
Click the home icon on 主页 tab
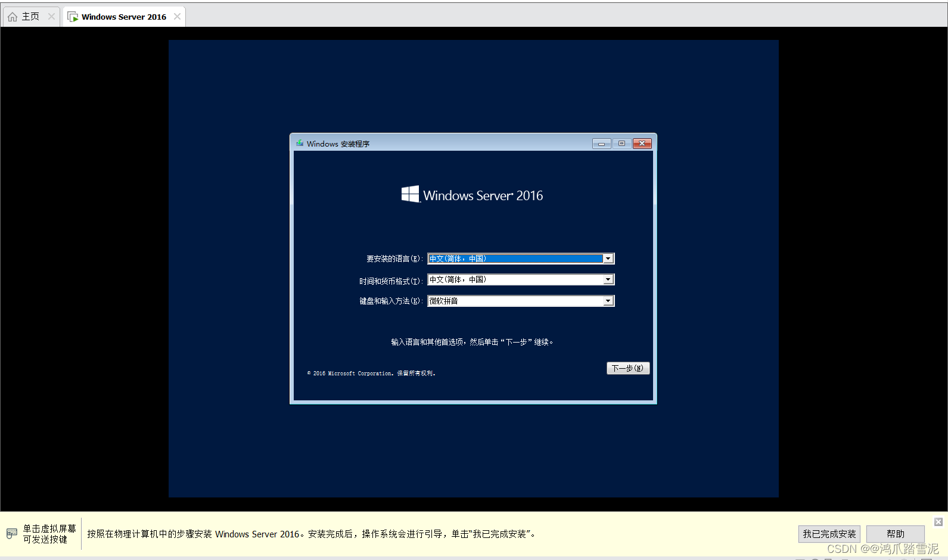pyautogui.click(x=13, y=17)
